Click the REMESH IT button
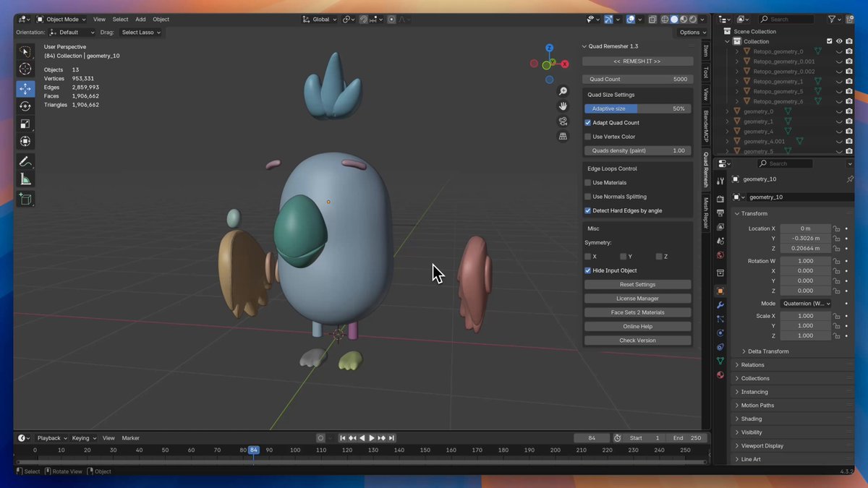Image resolution: width=868 pixels, height=488 pixels. click(x=637, y=61)
